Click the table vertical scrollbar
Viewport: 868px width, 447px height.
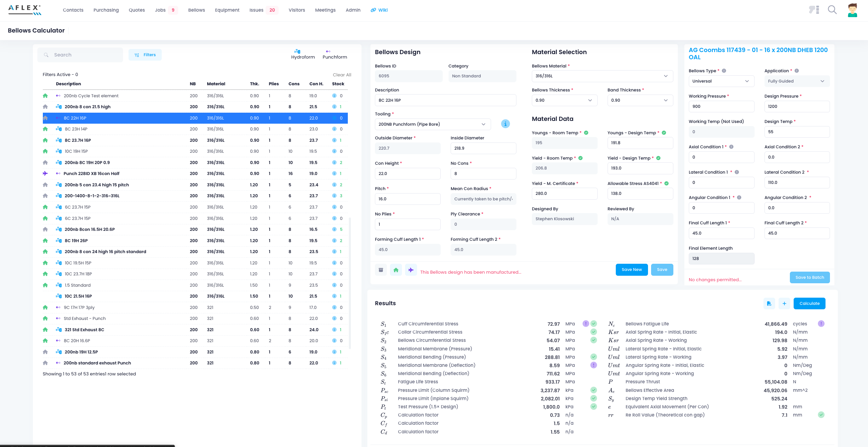(350, 283)
